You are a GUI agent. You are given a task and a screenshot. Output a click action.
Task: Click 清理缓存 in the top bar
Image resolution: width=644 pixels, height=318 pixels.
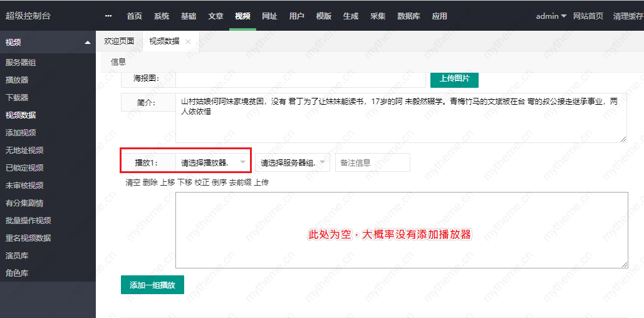(628, 16)
